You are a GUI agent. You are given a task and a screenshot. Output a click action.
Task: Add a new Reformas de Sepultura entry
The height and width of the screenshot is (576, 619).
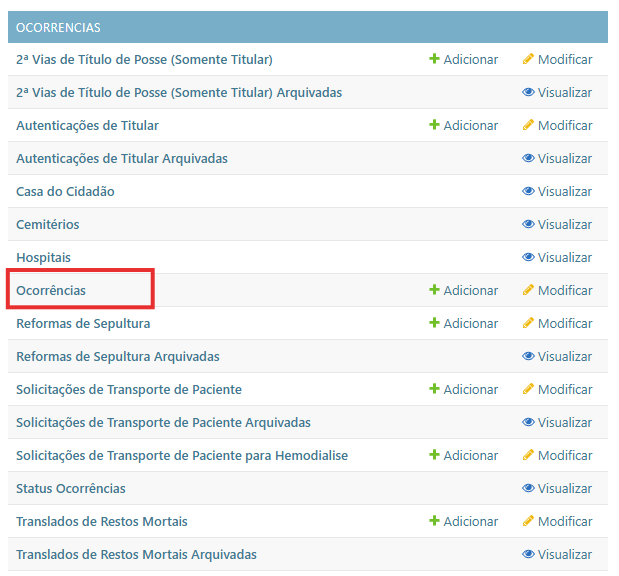(x=463, y=323)
